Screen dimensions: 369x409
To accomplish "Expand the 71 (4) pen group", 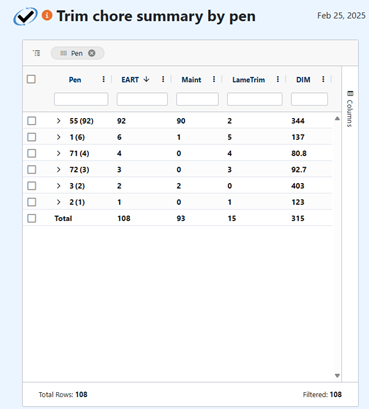I will 59,153.
